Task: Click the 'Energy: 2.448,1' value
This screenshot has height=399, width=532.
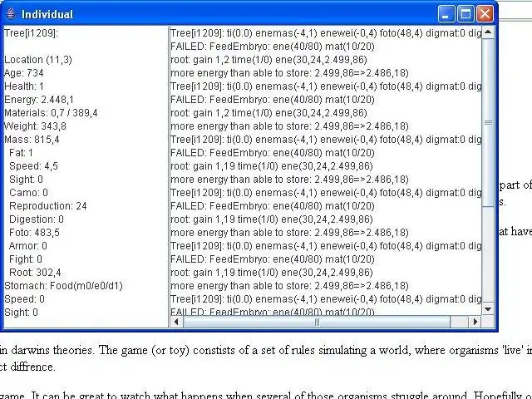Action: point(39,100)
